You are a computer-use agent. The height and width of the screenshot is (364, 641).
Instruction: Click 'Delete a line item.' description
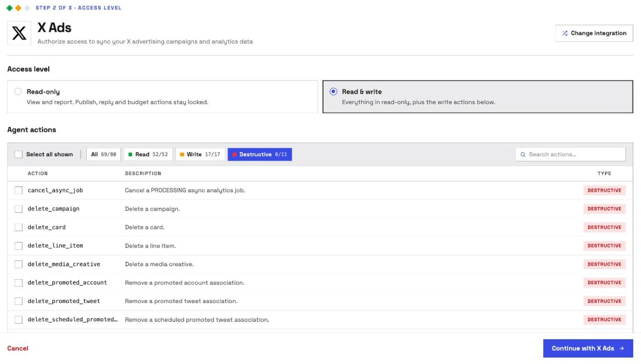pyautogui.click(x=150, y=246)
